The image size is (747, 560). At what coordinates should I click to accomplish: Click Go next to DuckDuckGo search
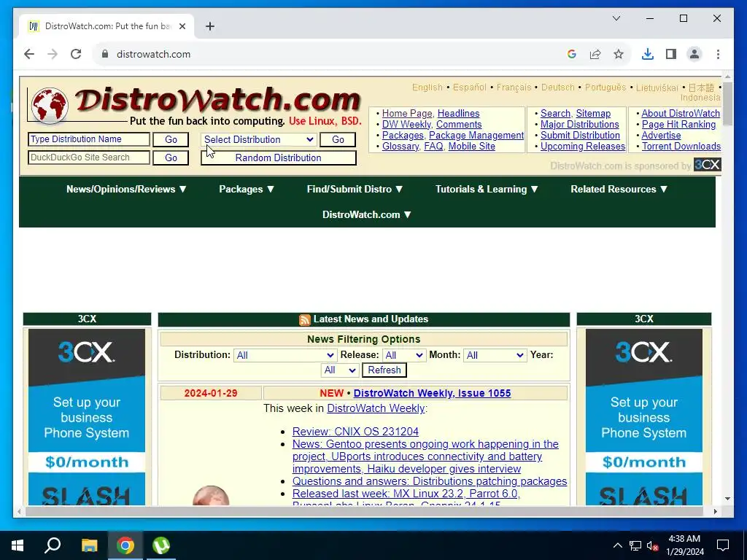tap(171, 158)
